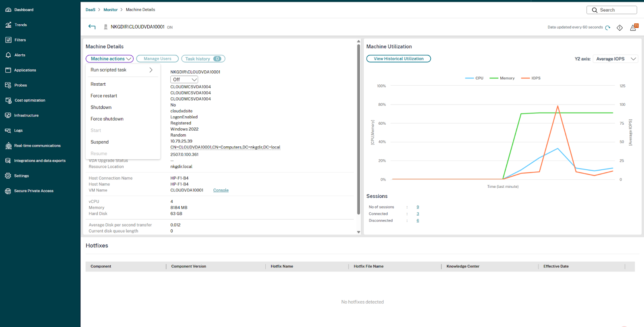Click the refresh data icon
This screenshot has height=327, width=644.
point(608,27)
